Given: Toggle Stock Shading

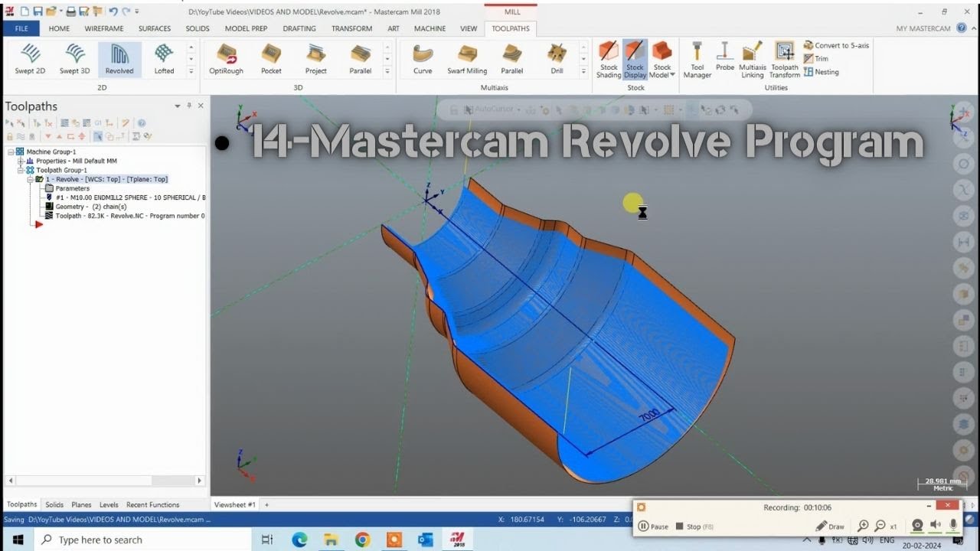Looking at the screenshot, I should point(609,60).
